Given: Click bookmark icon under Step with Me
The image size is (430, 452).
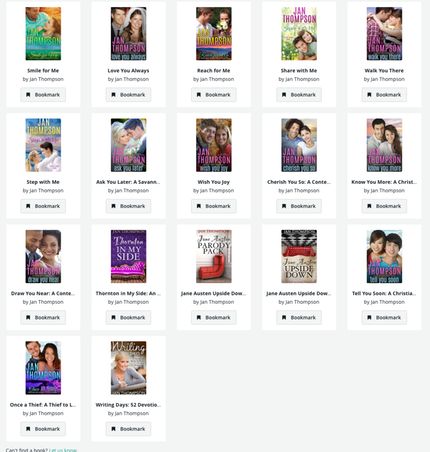Looking at the screenshot, I should tap(28, 206).
